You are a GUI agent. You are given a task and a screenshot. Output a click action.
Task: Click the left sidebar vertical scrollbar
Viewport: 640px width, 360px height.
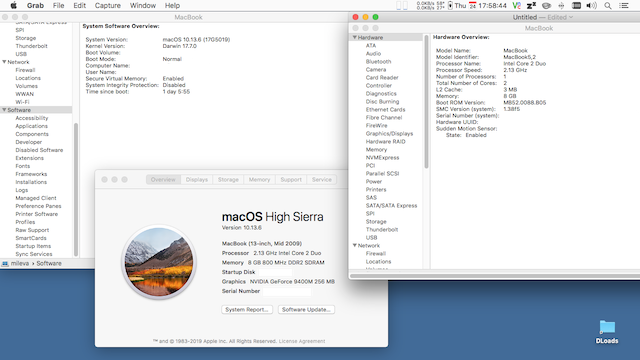[76, 189]
